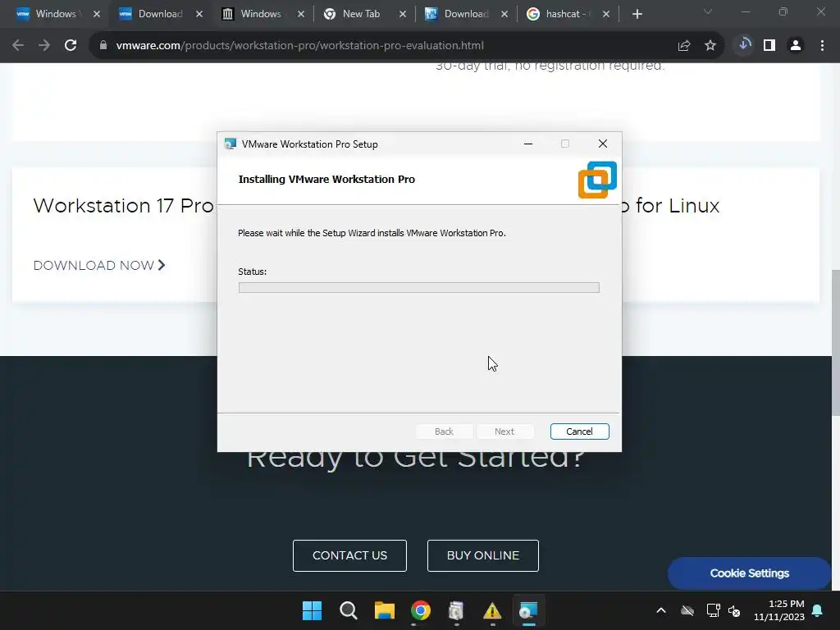The image size is (840, 630).
Task: Open Google Chrome from the taskbar
Action: pos(421,610)
